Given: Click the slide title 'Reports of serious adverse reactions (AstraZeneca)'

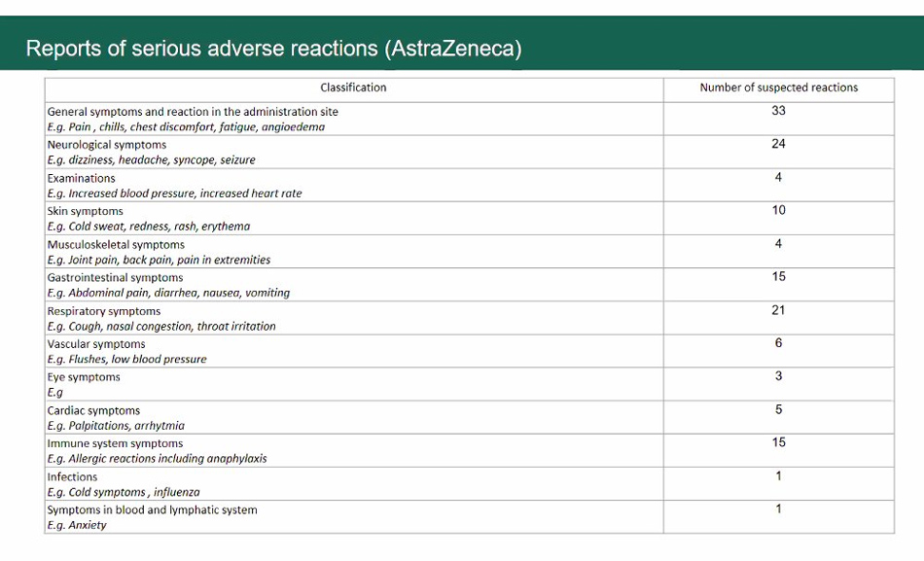Looking at the screenshot, I should [273, 49].
